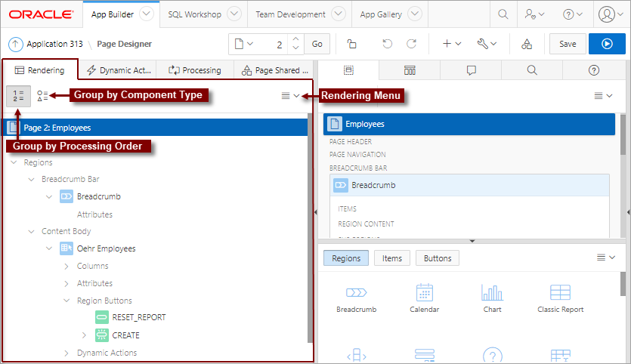Switch to the Rendering tab
Image resolution: width=631 pixels, height=364 pixels.
pyautogui.click(x=40, y=70)
